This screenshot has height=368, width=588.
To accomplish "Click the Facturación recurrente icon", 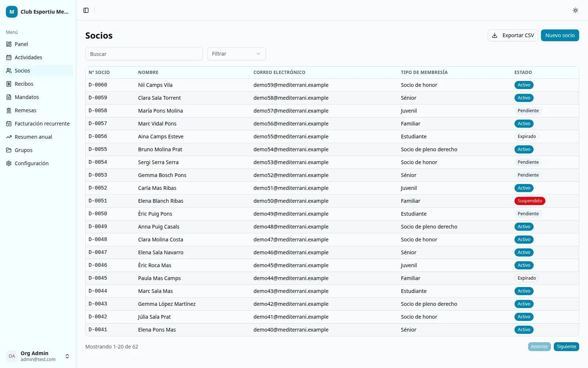I will coord(9,124).
